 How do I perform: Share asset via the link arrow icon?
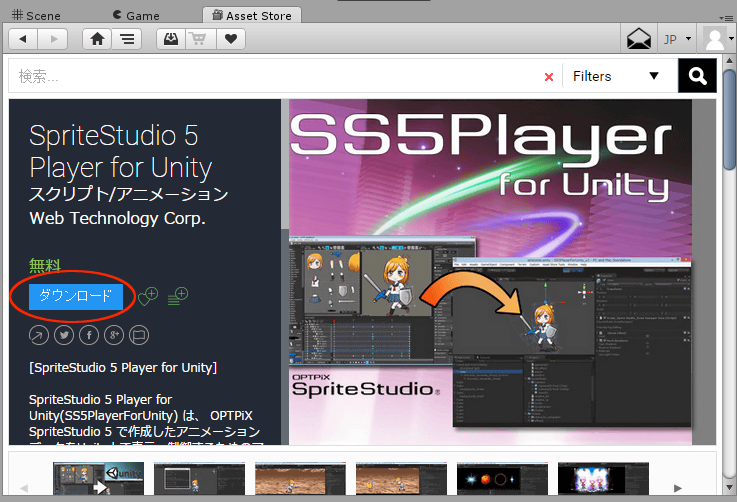coord(39,335)
